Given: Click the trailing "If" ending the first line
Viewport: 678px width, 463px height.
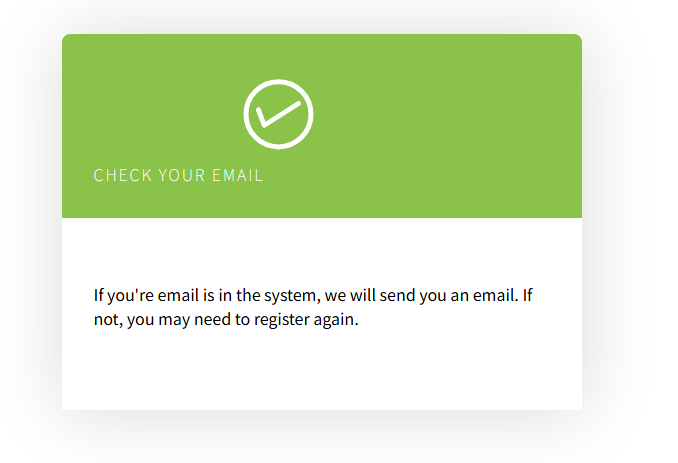Looking at the screenshot, I should tap(528, 296).
